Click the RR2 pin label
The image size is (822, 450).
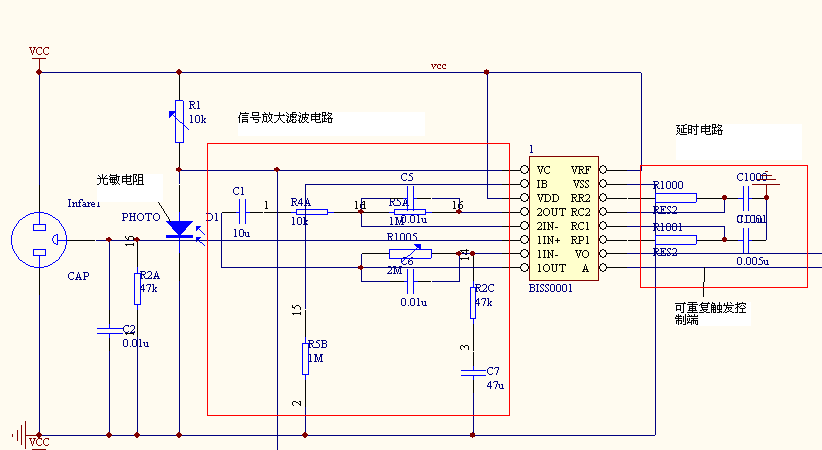pyautogui.click(x=580, y=198)
